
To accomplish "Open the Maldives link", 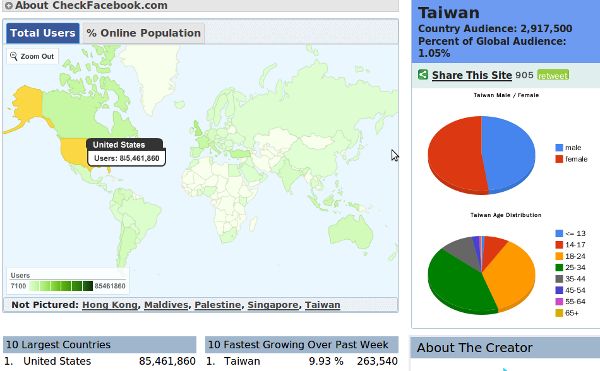I will tap(166, 305).
